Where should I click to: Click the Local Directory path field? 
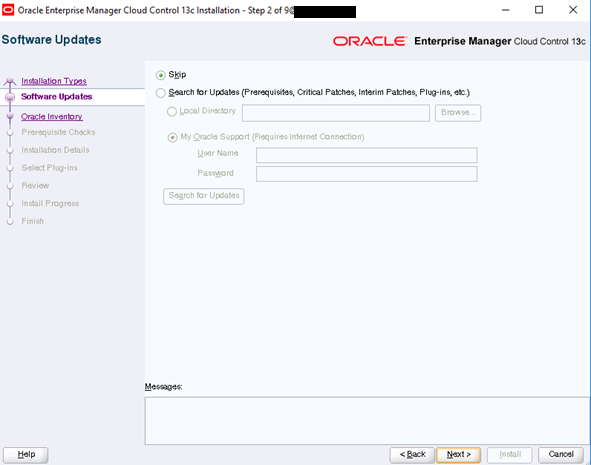tap(335, 113)
